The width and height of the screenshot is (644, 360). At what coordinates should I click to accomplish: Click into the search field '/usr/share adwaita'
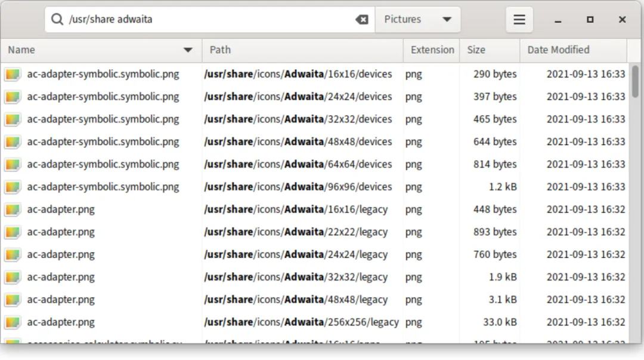[x=209, y=19]
